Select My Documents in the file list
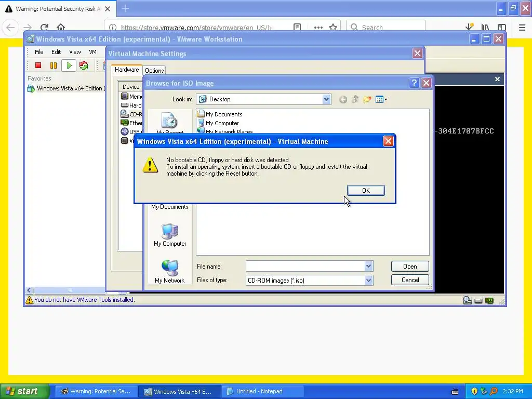 coord(220,114)
